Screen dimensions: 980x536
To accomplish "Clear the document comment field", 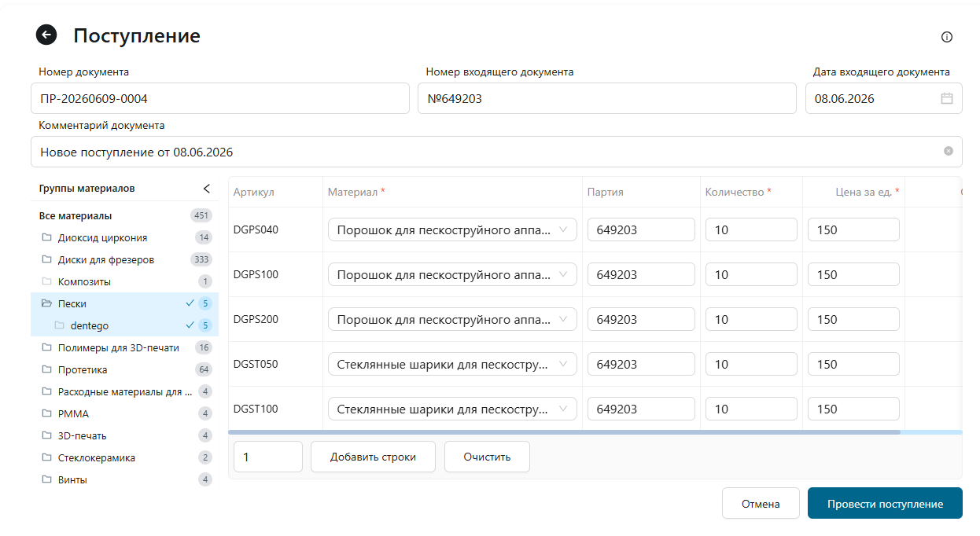I will pyautogui.click(x=949, y=151).
